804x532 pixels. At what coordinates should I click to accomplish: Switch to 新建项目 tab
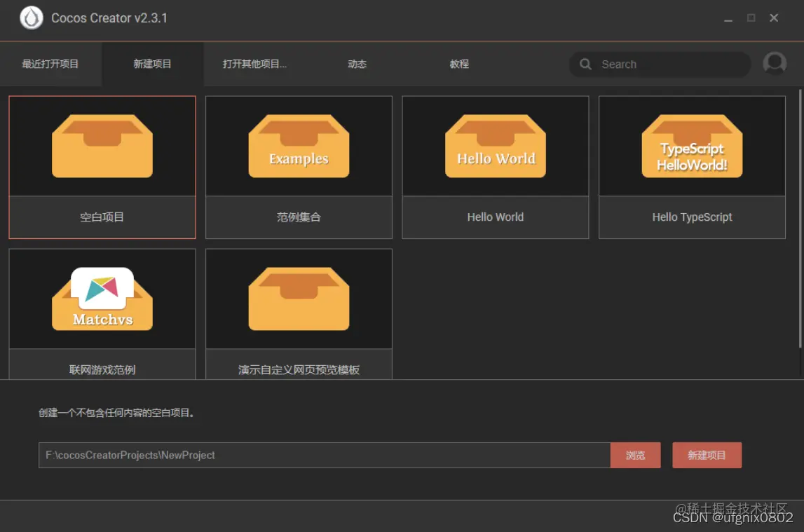pyautogui.click(x=152, y=64)
